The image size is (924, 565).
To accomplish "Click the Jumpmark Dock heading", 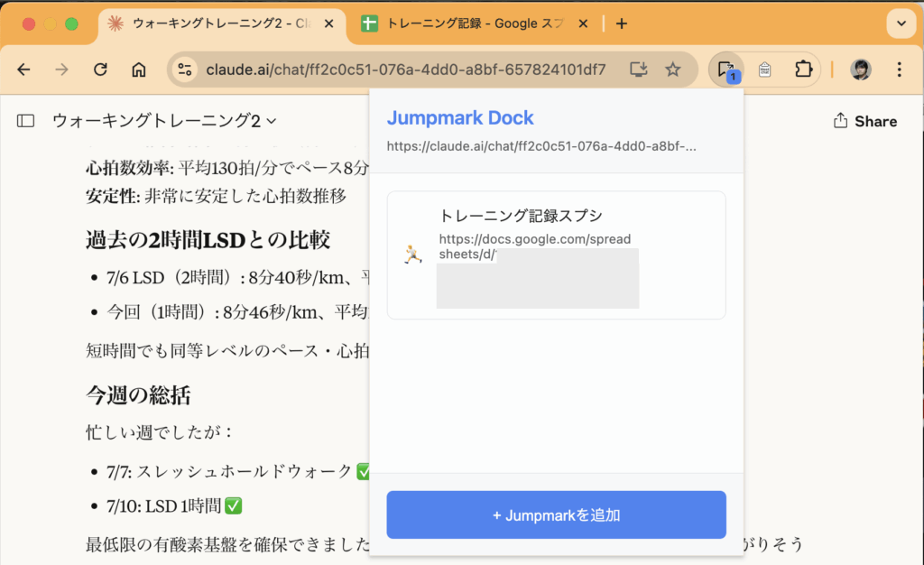I will coord(460,118).
